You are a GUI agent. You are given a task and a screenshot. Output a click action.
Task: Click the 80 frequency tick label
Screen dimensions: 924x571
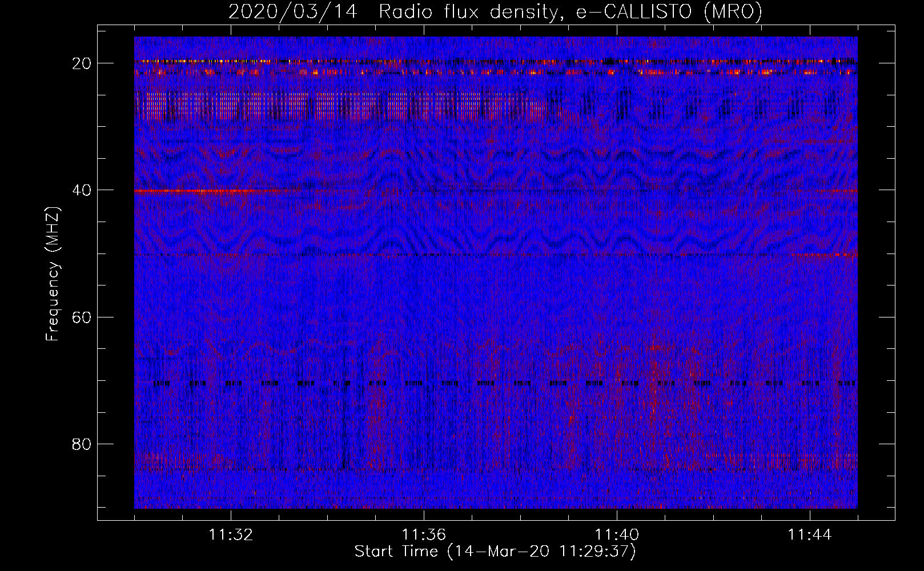point(82,444)
